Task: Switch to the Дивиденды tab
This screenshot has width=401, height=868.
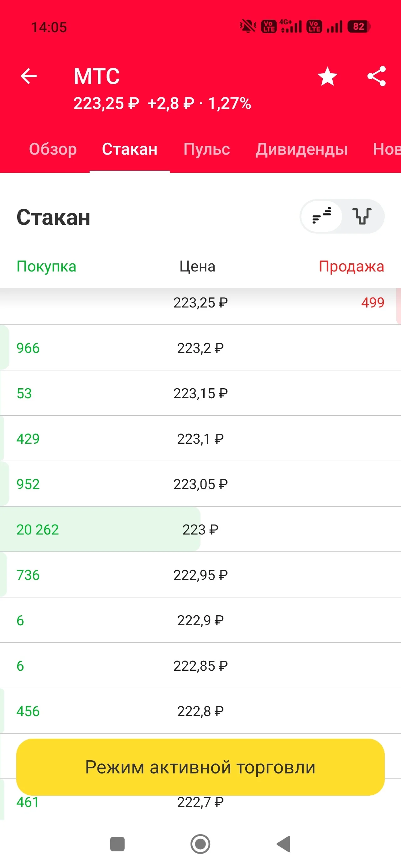Action: (x=301, y=149)
